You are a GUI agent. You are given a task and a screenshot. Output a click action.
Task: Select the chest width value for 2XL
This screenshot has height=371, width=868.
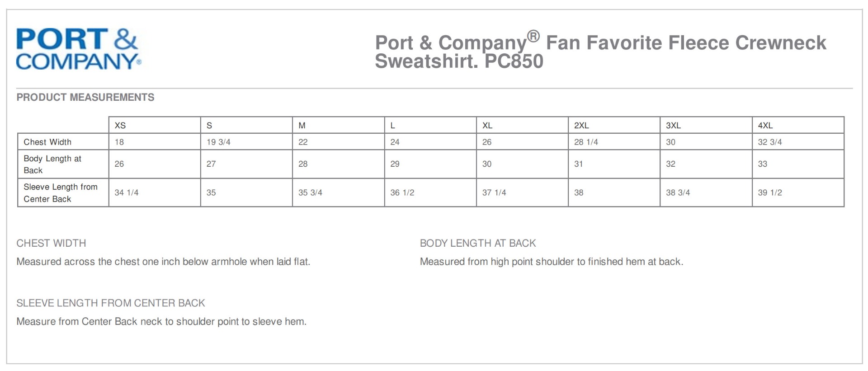tap(586, 142)
